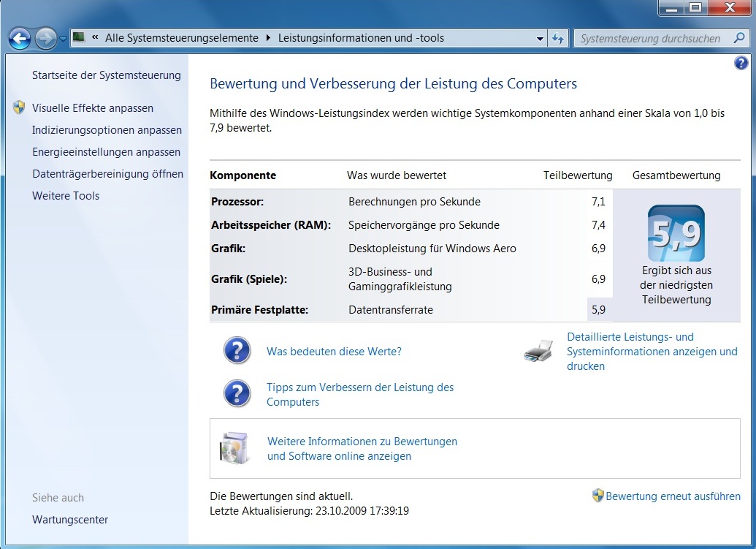The width and height of the screenshot is (756, 549).
Task: Select the Grafik (Spiele) row label
Action: [249, 279]
